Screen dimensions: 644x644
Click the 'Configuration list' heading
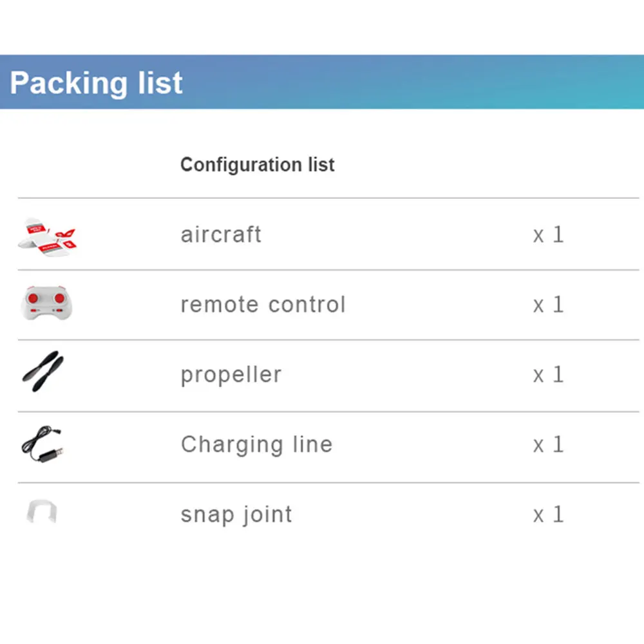[x=258, y=165]
